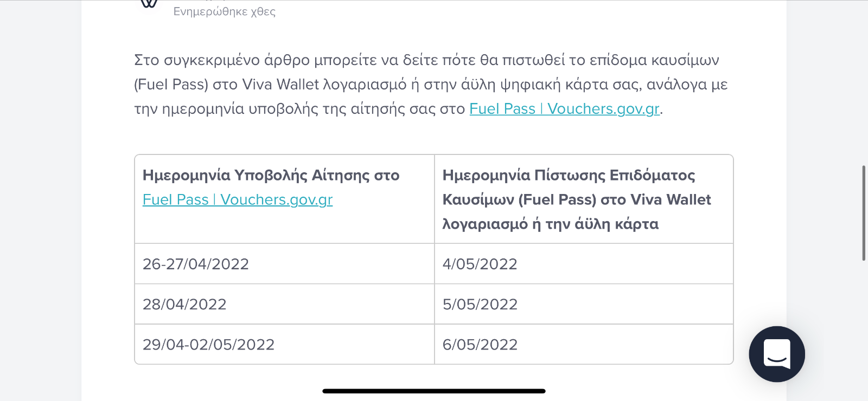Open Fuel Pass | Vouchers.gov.gr link in paragraph
This screenshot has width=868, height=401.
[x=564, y=109]
